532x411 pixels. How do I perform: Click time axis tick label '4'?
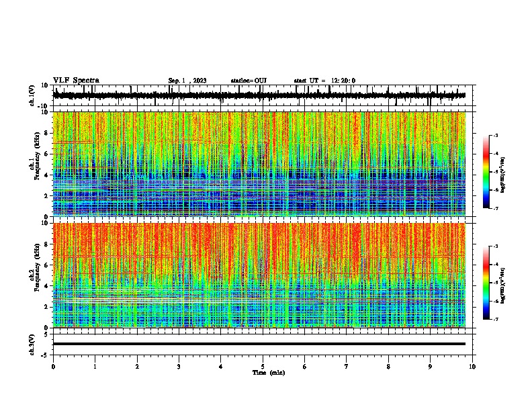[x=221, y=367]
